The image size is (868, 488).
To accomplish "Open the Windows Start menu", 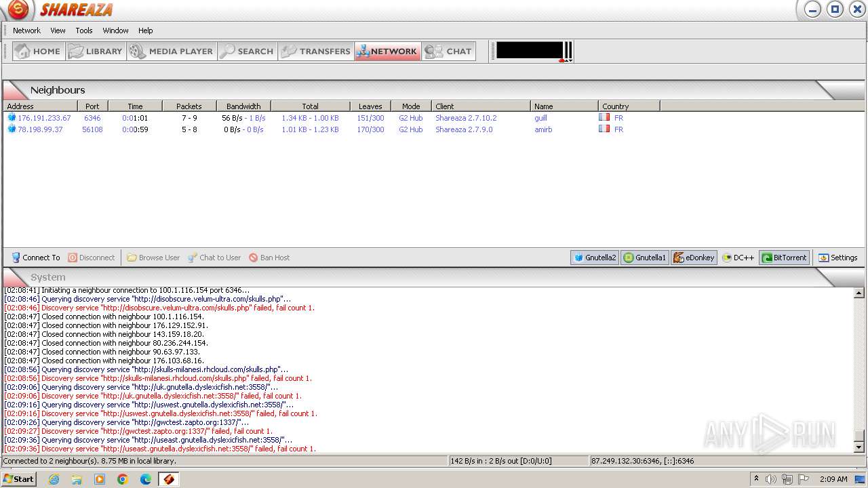I will pos(18,479).
